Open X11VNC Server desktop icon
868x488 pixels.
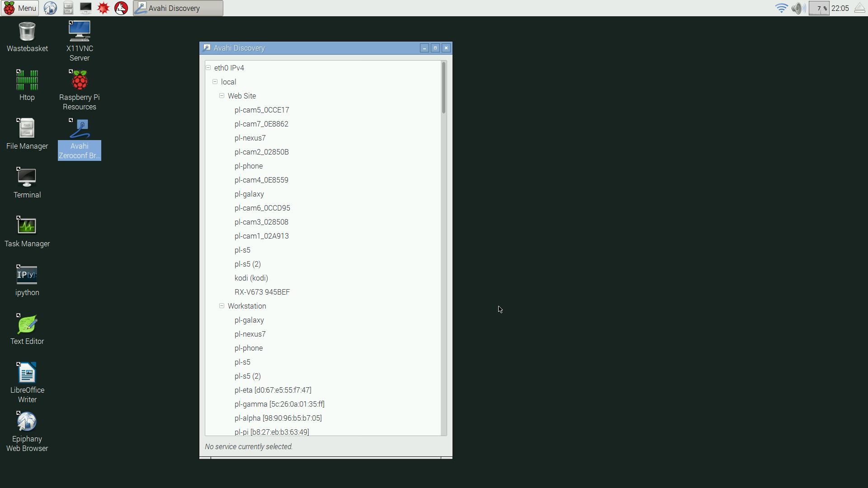80,32
